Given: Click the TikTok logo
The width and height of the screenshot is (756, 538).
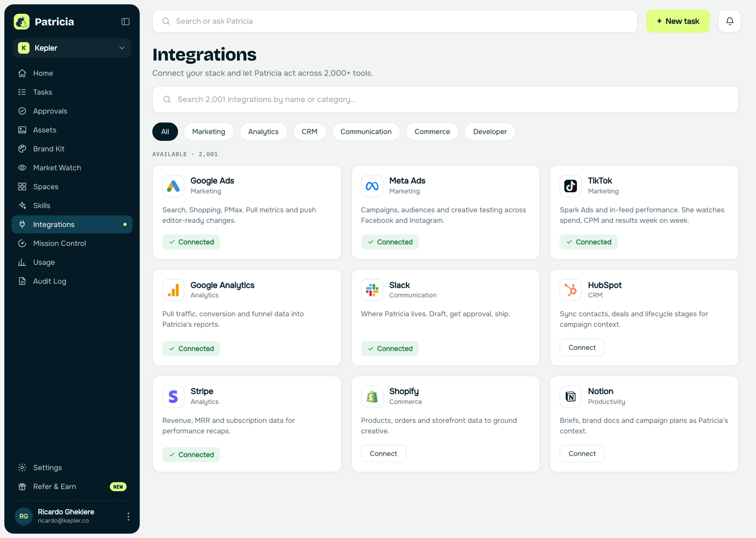Looking at the screenshot, I should pos(571,186).
